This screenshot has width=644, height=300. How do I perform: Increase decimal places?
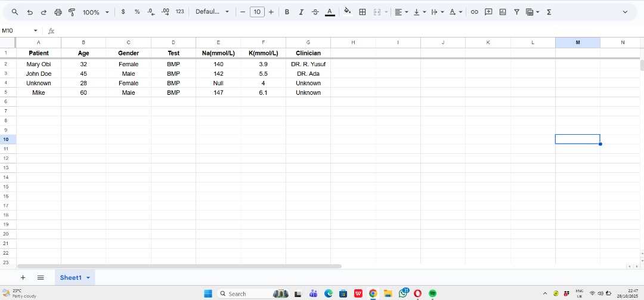coord(166,12)
